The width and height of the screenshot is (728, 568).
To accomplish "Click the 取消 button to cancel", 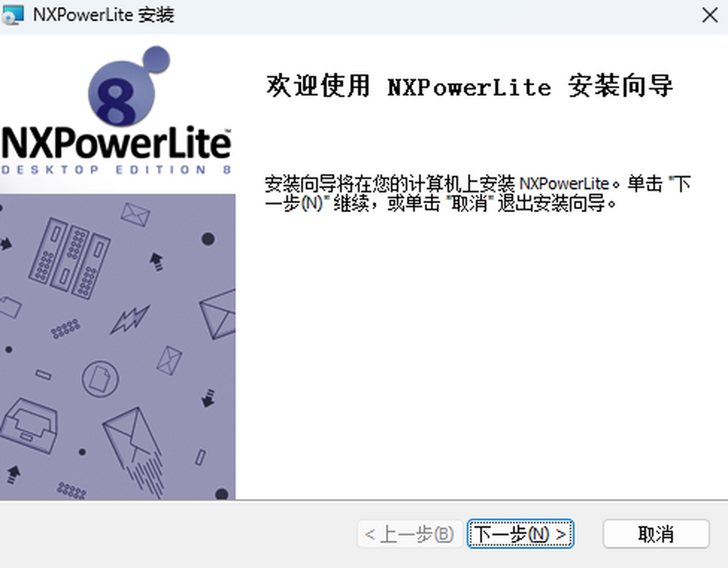I will tap(656, 534).
